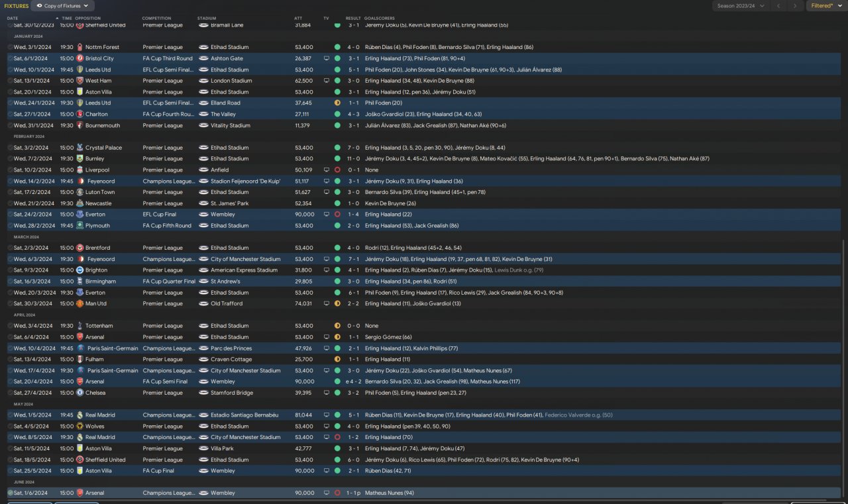Click the Brentford club badge
Image resolution: width=848 pixels, height=504 pixels.
point(80,248)
